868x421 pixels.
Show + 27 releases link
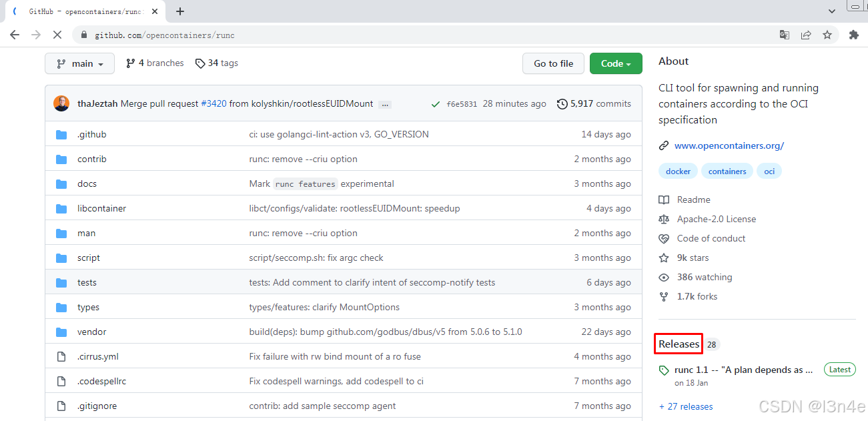pyautogui.click(x=686, y=406)
